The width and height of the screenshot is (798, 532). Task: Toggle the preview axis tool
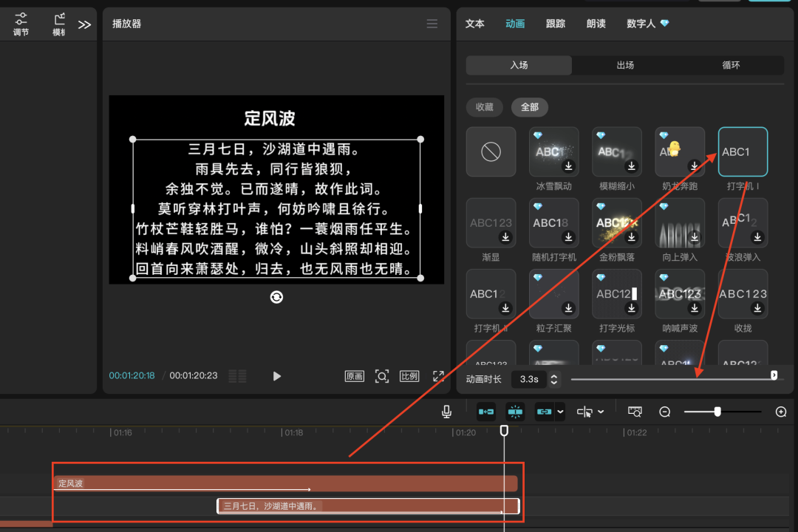pos(515,412)
